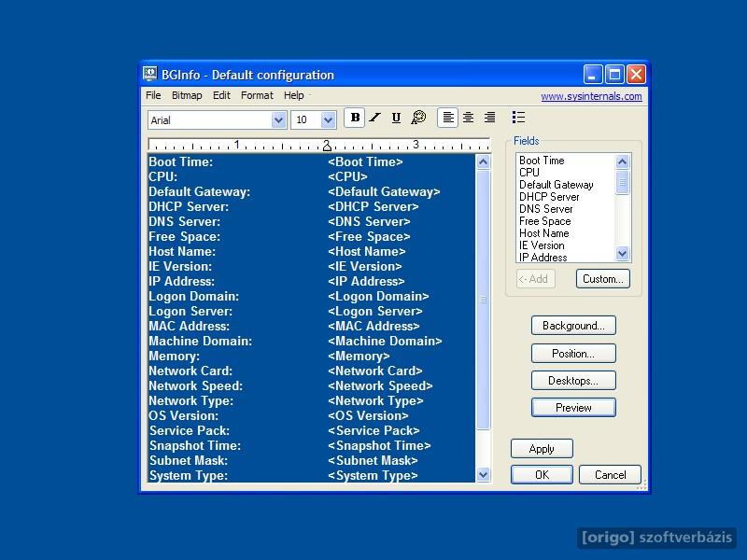Click the 'Subnet Mask:' label in editor
Viewport: 747px width, 560px height.
pos(189,460)
